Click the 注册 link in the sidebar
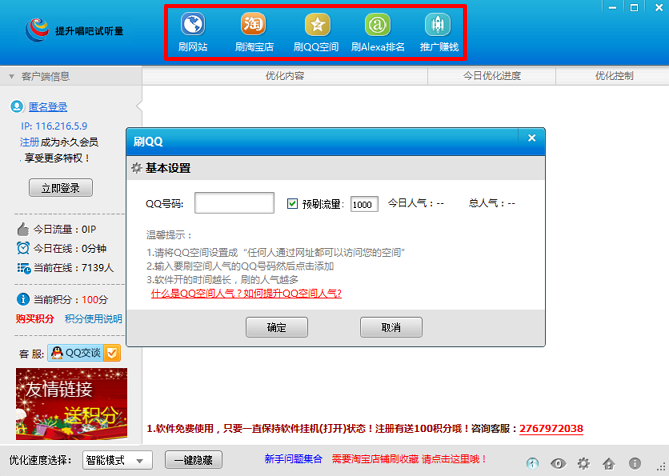Screen dimensions: 669x476 tap(29, 142)
